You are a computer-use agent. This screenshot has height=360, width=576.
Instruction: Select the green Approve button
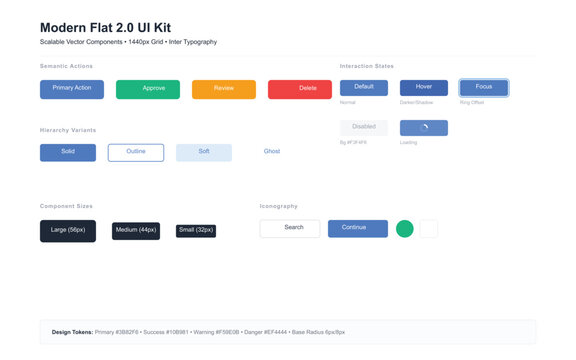pyautogui.click(x=148, y=89)
